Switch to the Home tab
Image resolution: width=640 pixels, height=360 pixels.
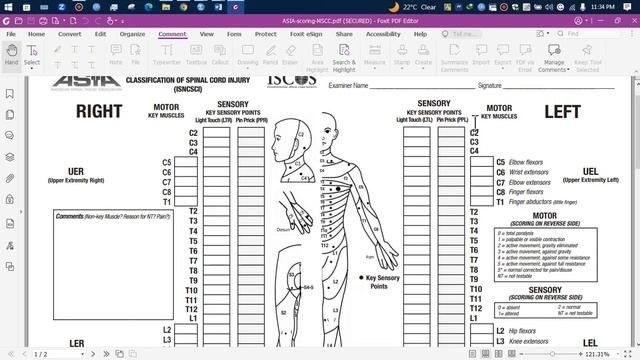36,34
